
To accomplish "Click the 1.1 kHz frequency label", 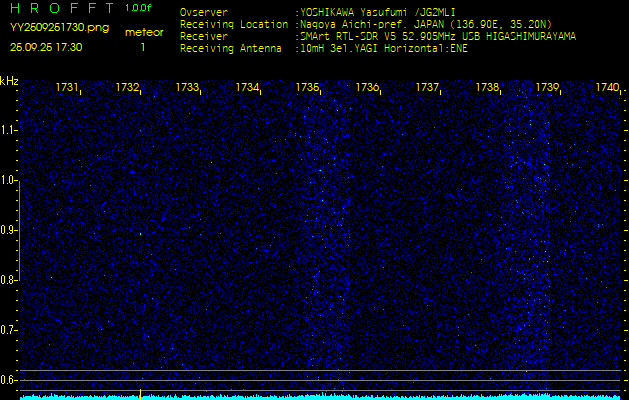I will click(9, 130).
